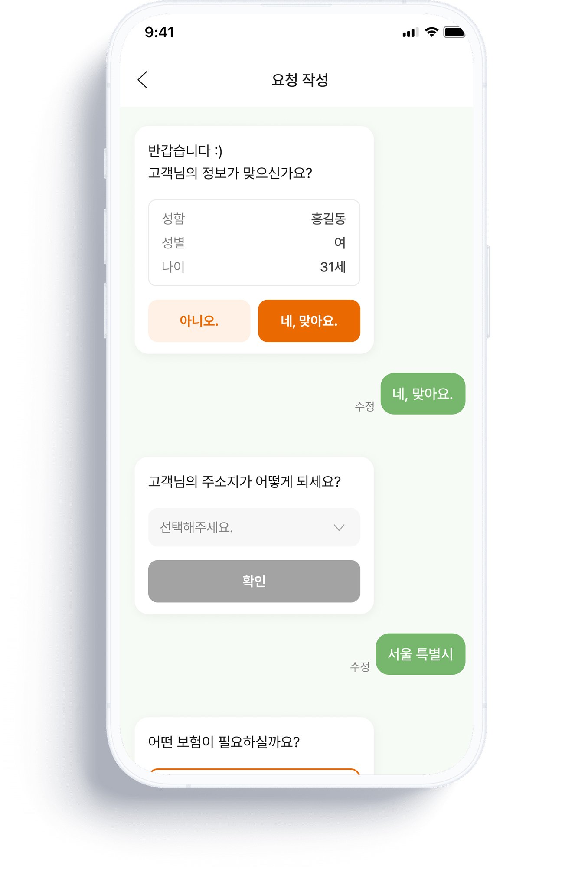Click the 고객님의 주소지가 어떻게 되세요? question
This screenshot has width=588, height=869.
(x=245, y=482)
